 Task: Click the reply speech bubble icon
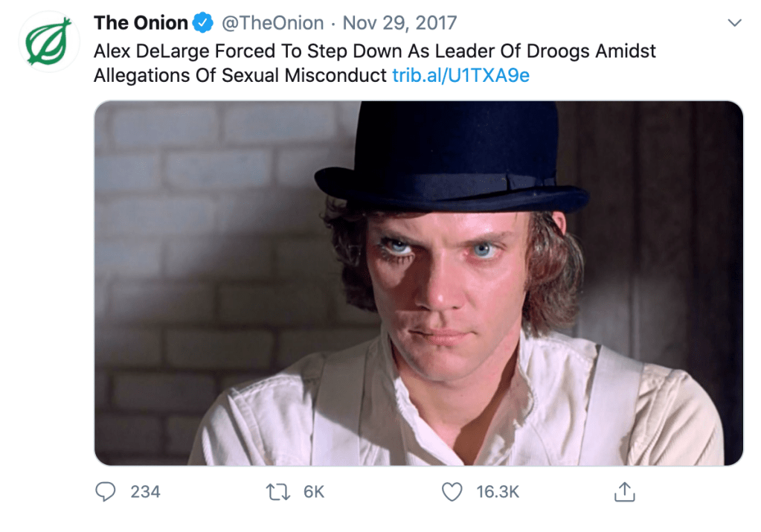pyautogui.click(x=107, y=491)
